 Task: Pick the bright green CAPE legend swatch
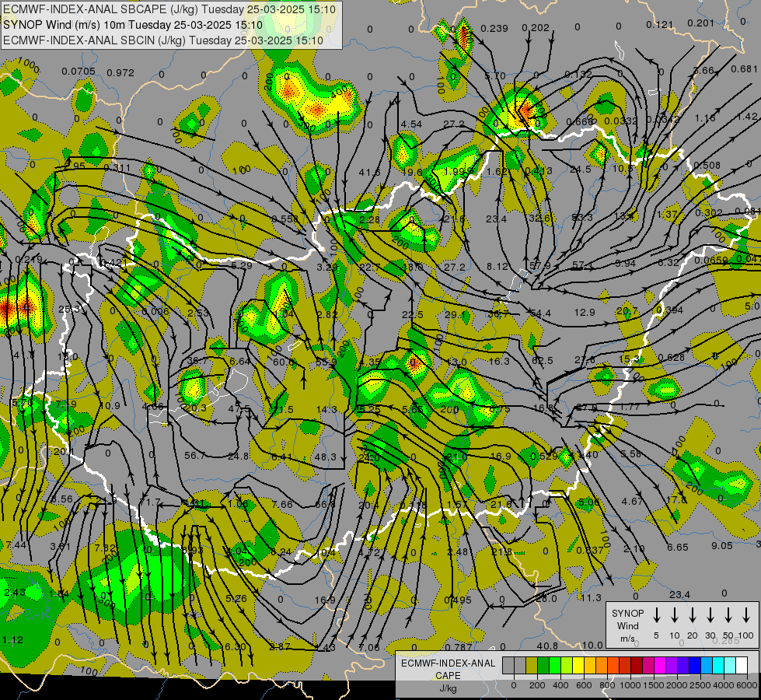pyautogui.click(x=555, y=665)
